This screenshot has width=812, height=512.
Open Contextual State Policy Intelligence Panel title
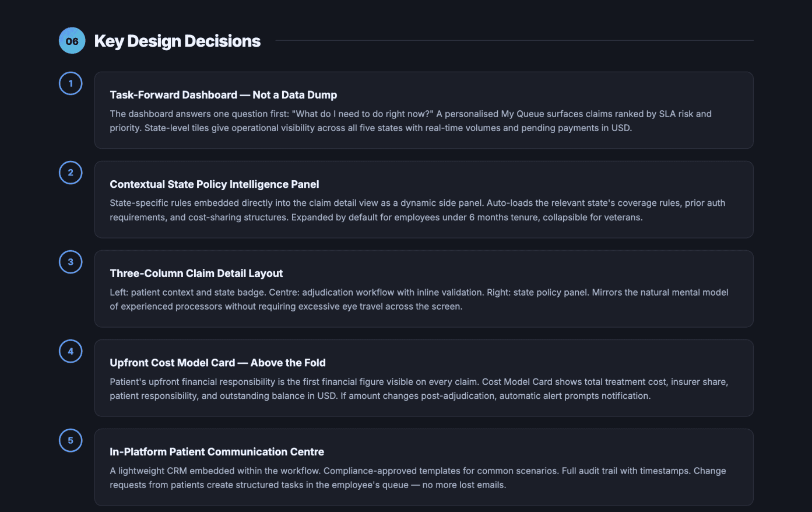click(x=215, y=184)
